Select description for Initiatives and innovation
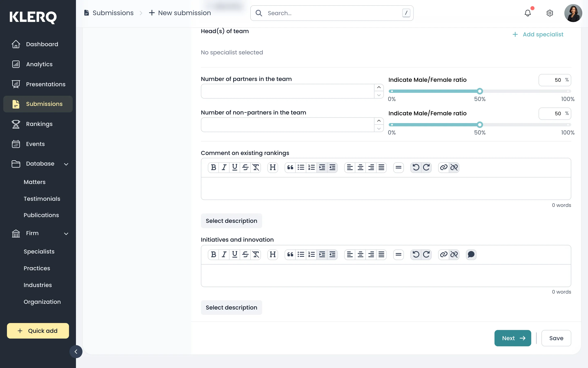588x368 pixels. (x=231, y=307)
